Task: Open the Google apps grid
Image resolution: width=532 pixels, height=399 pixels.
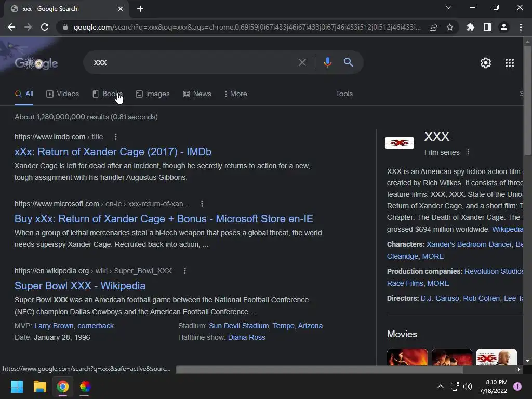Action: click(x=510, y=63)
